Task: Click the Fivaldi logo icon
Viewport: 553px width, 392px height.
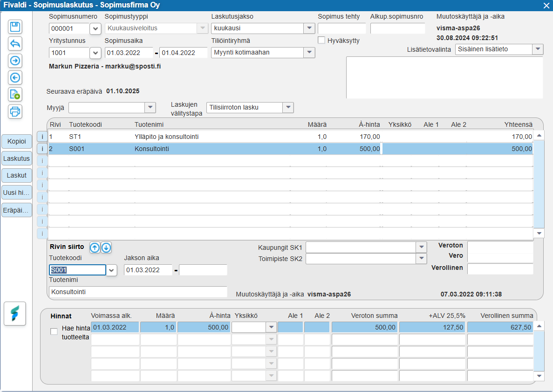Action: point(15,313)
